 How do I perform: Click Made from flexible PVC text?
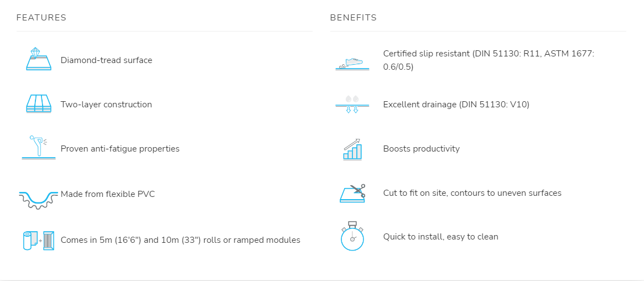[107, 194]
